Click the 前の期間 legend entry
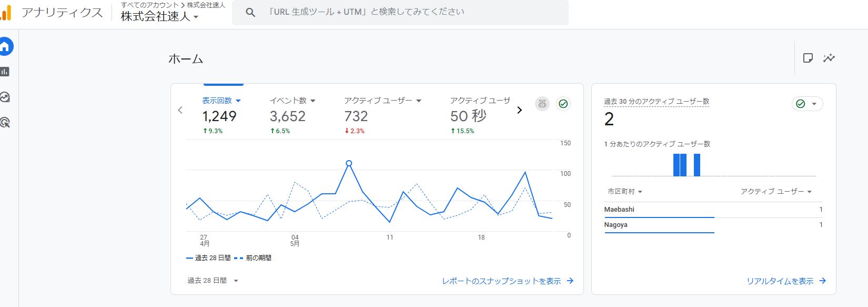Screen dimensions: 868x307 [253, 258]
